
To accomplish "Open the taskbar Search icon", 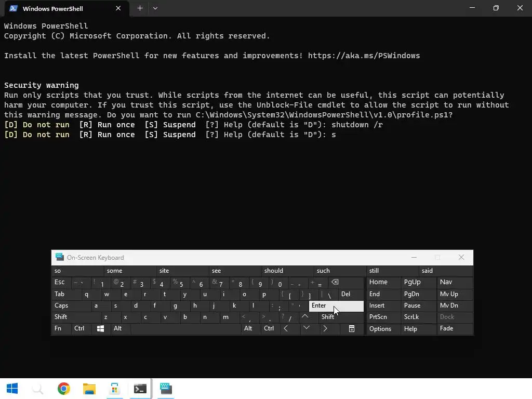I will point(37,389).
